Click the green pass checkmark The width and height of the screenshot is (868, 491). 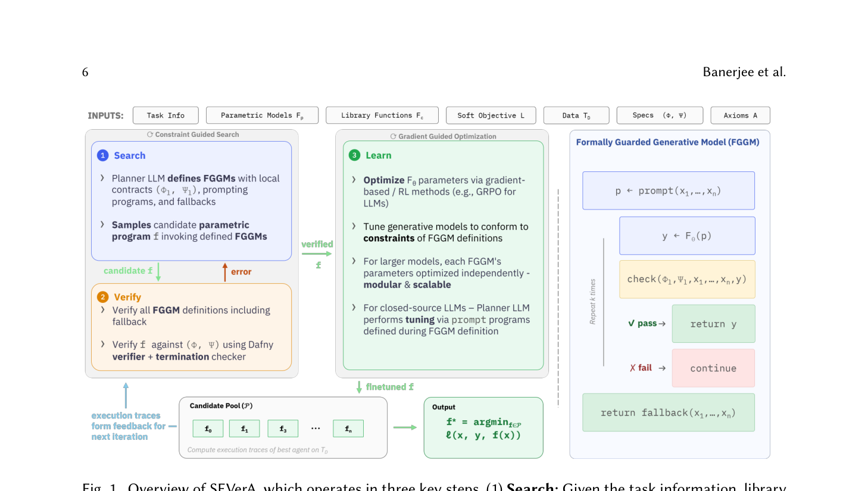click(x=631, y=323)
